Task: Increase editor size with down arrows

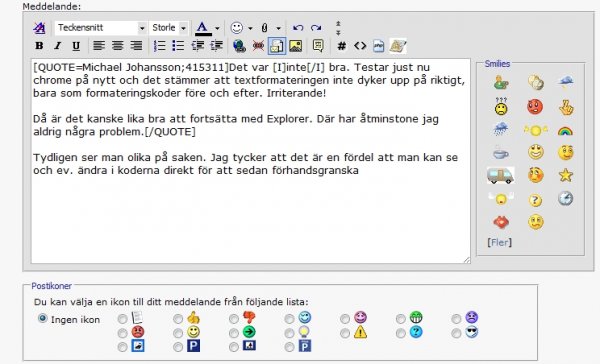Action: pos(338,33)
